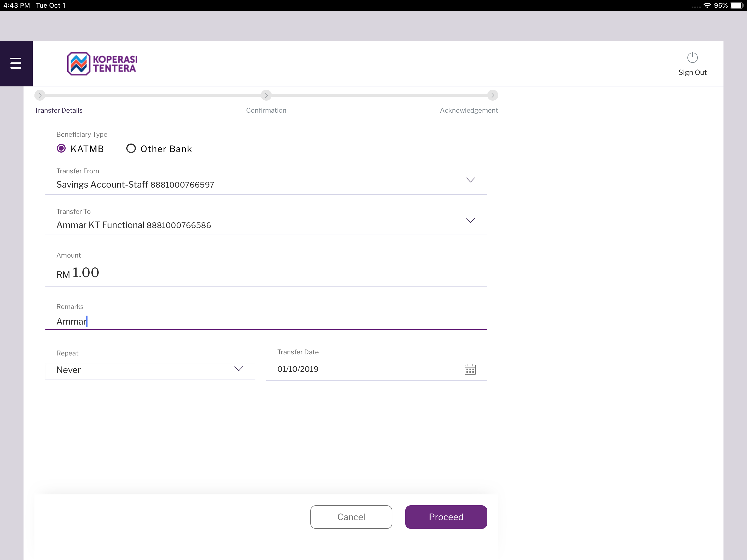
Task: Click the Confirmation step circle
Action: [266, 96]
